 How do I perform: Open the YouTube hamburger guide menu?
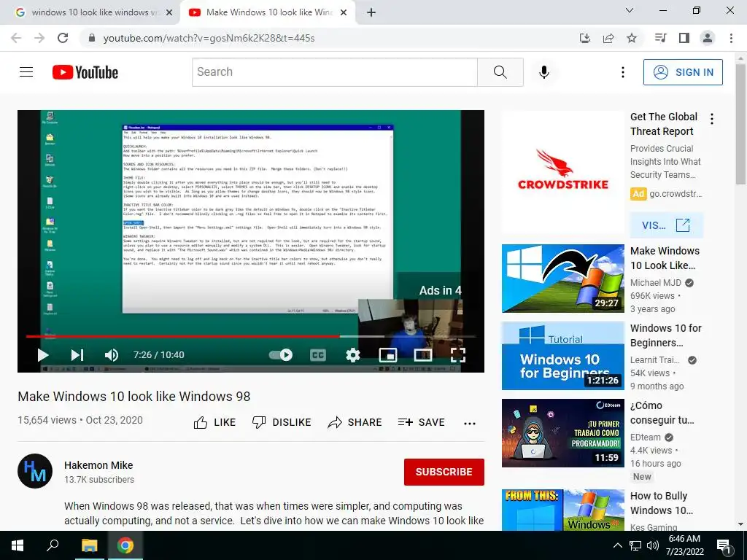[x=26, y=72]
